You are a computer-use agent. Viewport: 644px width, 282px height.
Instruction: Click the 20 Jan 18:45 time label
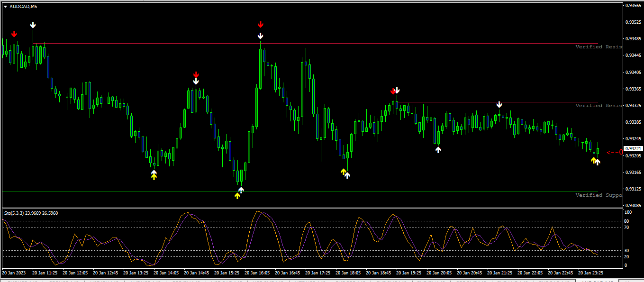coord(379,273)
